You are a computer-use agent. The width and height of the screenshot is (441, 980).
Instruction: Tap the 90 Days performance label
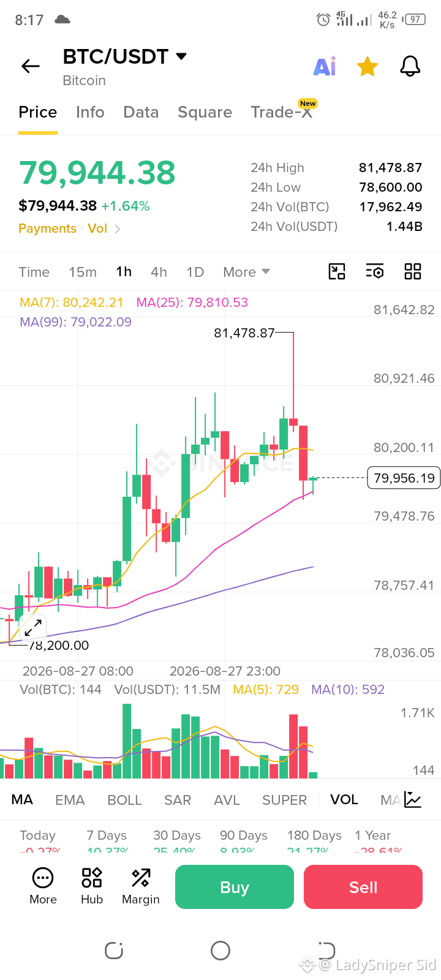click(x=244, y=835)
